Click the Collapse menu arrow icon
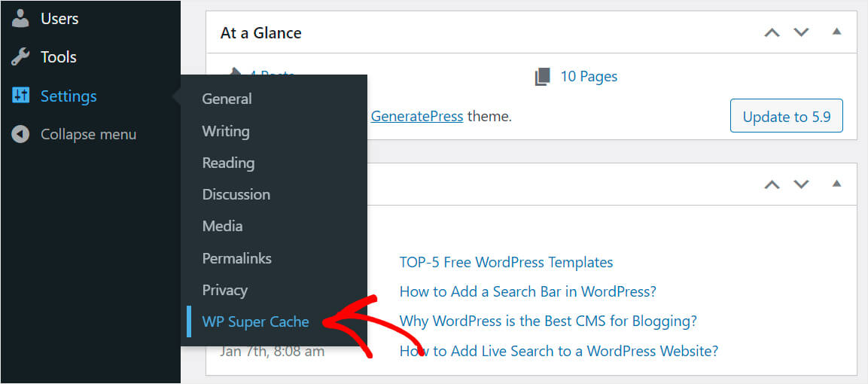Viewport: 868px width, 384px height. point(20,135)
